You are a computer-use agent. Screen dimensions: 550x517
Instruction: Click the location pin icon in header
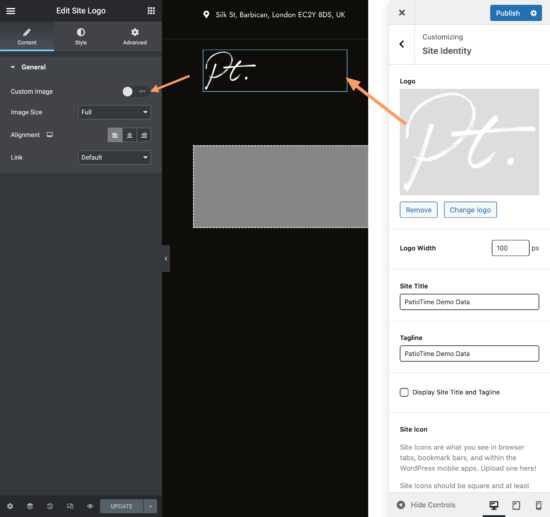click(206, 14)
